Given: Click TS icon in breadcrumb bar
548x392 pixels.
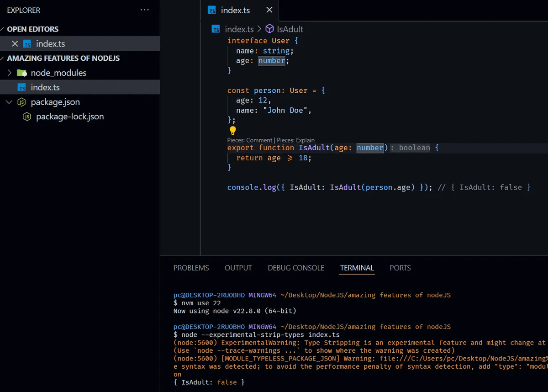Looking at the screenshot, I should [216, 29].
